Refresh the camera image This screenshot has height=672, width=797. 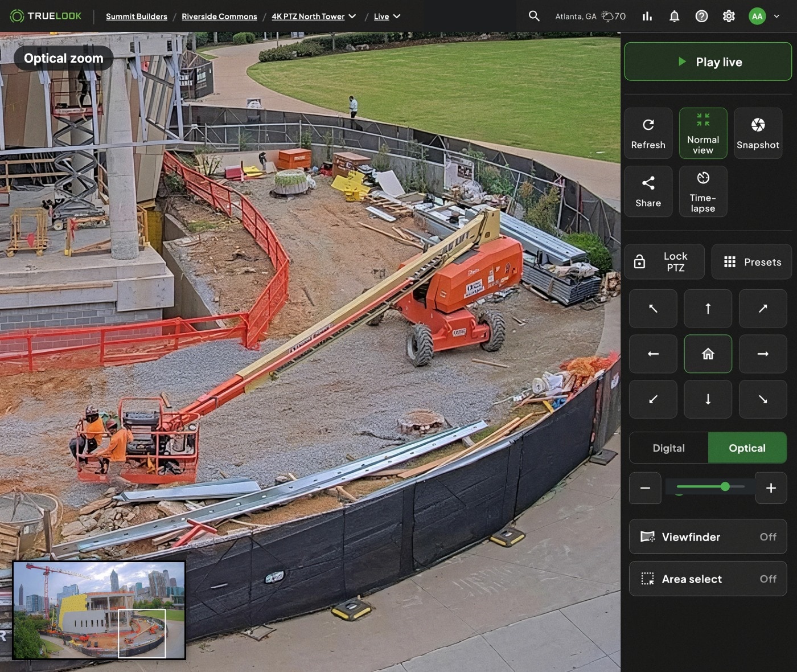click(x=648, y=133)
